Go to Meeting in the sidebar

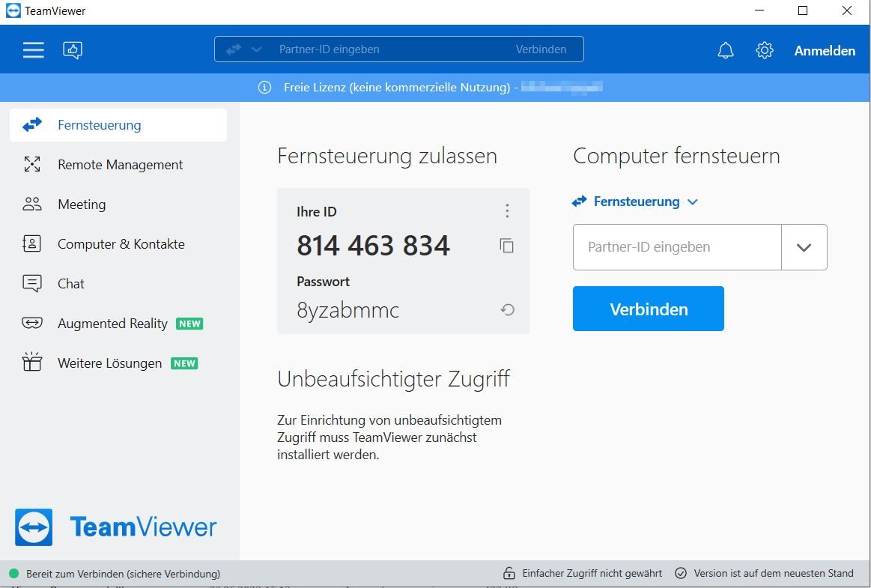point(82,204)
